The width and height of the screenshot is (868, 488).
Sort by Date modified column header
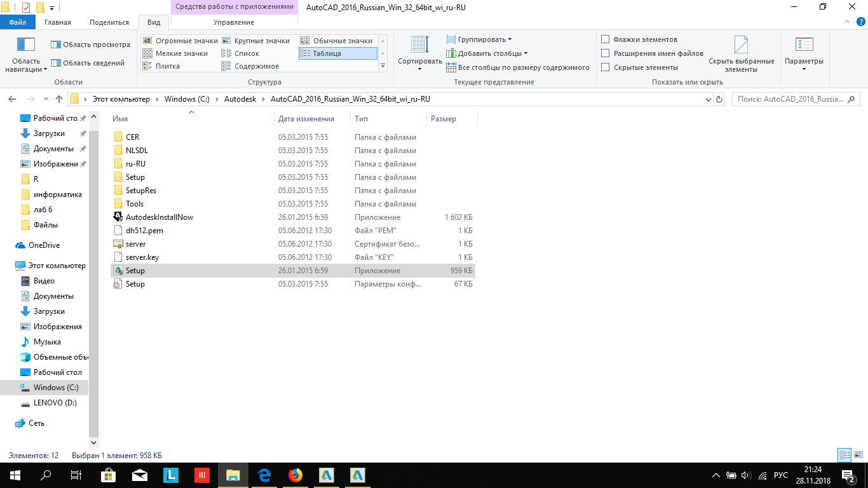point(313,119)
